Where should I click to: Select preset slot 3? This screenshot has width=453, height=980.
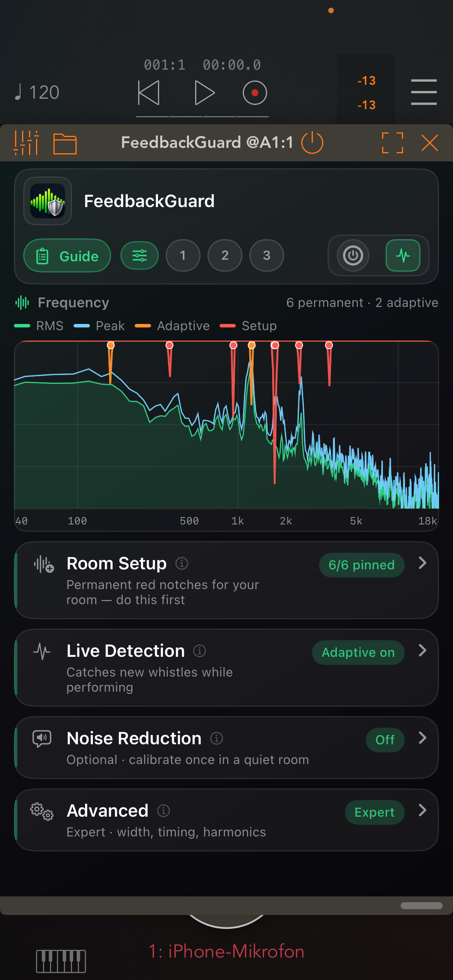pos(267,255)
